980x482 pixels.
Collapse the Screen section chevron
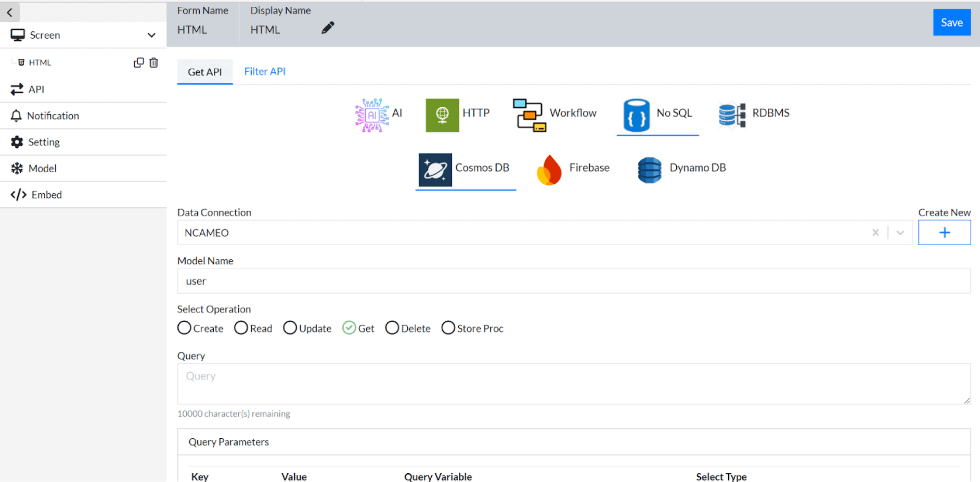[x=151, y=35]
